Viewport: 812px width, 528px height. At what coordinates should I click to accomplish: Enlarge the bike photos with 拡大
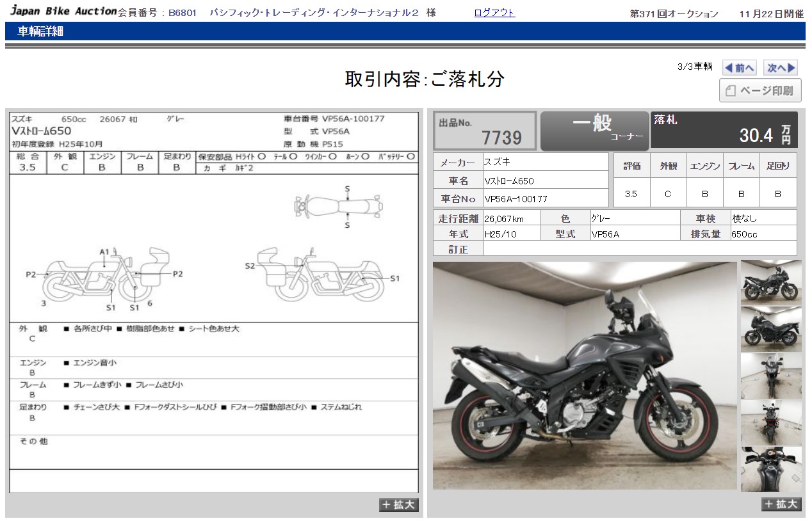781,505
